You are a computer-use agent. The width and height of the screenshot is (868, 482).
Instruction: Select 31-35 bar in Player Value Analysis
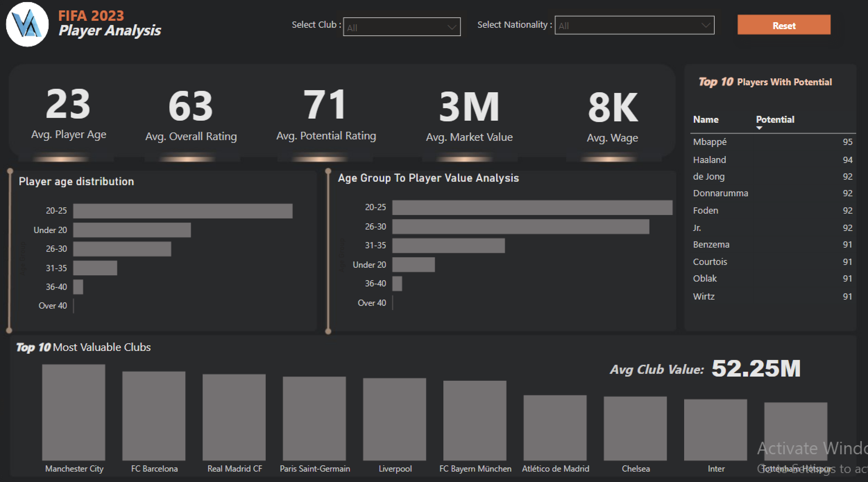(448, 246)
